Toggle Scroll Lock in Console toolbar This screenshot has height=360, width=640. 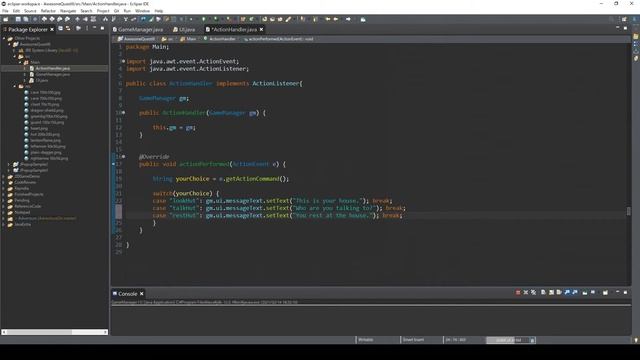coord(551,292)
